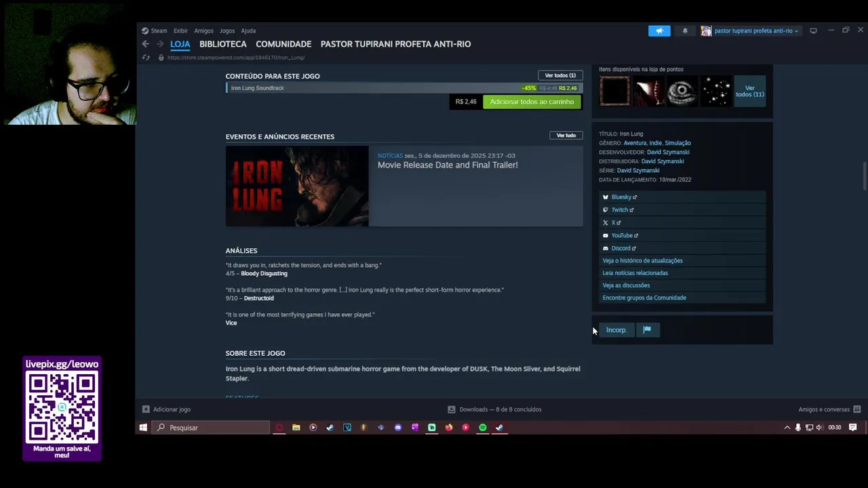Click the Bluesky butterfly icon
Viewport: 868px width, 488px height.
pos(606,197)
